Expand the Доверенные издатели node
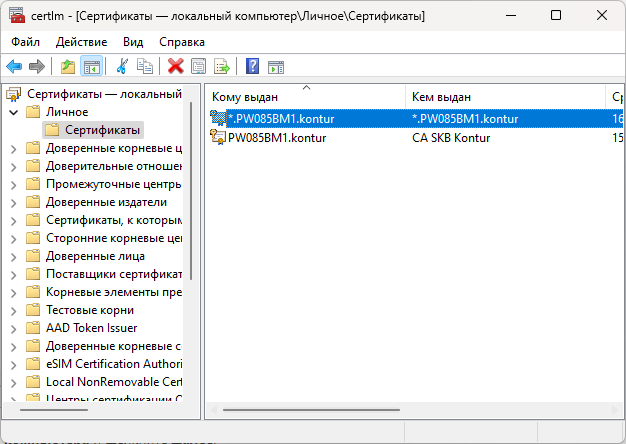 13,202
